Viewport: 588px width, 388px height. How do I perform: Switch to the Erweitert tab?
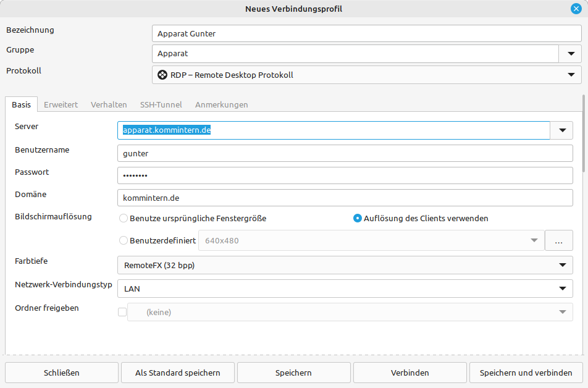(61, 104)
